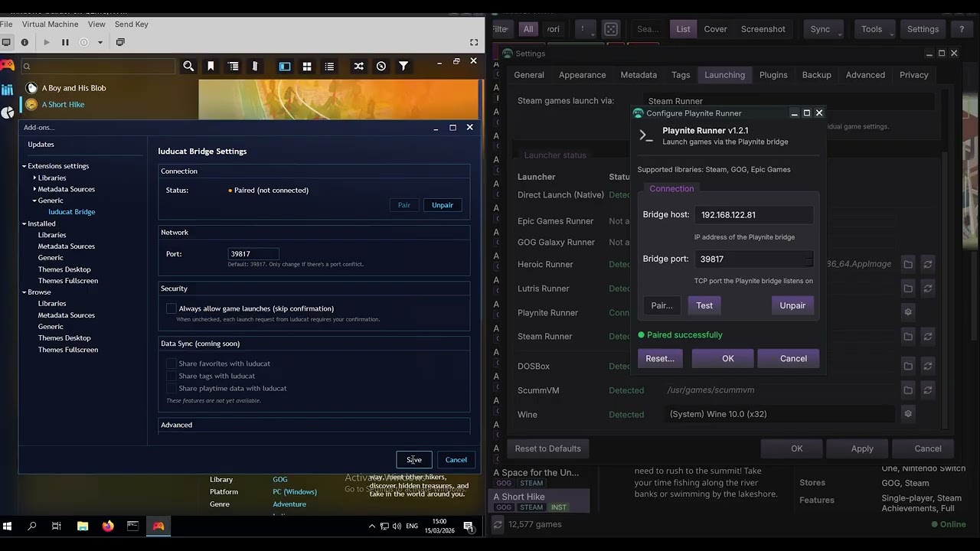The height and width of the screenshot is (551, 980).
Task: Click the clock icon in Playnite toolbar
Action: click(x=381, y=67)
